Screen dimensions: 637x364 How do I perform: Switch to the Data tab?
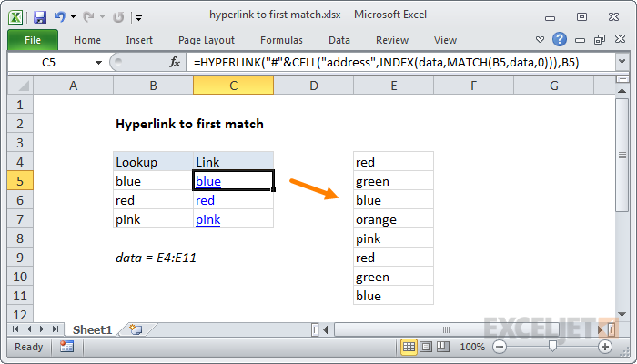tap(339, 40)
